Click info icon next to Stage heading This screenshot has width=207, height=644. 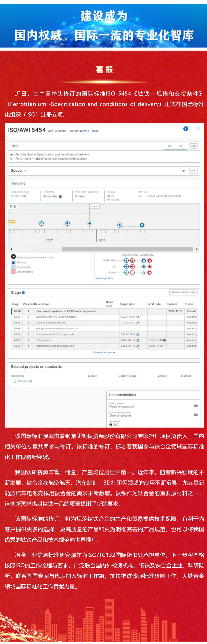23,293
